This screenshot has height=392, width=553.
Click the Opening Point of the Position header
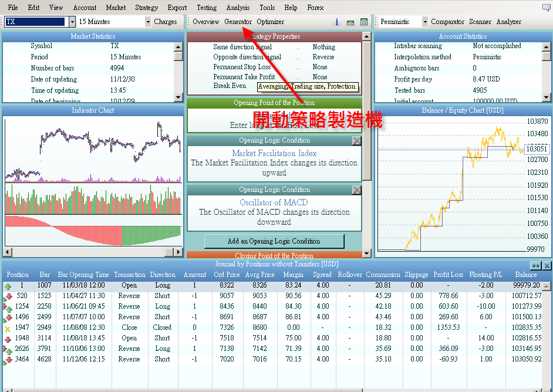point(274,103)
